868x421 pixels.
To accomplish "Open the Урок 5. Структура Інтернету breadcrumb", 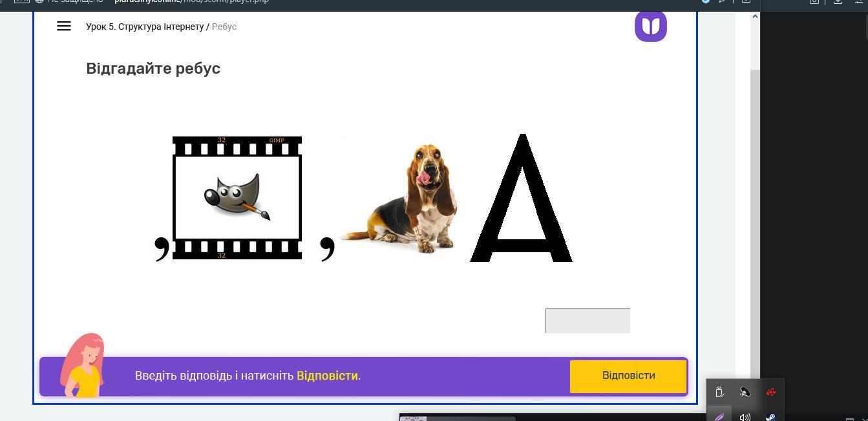I will [145, 27].
